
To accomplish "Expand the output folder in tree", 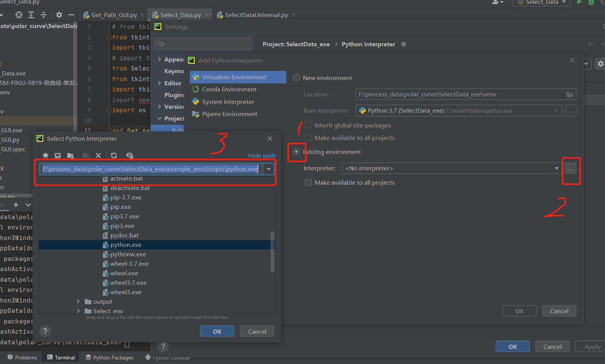I will pos(78,302).
